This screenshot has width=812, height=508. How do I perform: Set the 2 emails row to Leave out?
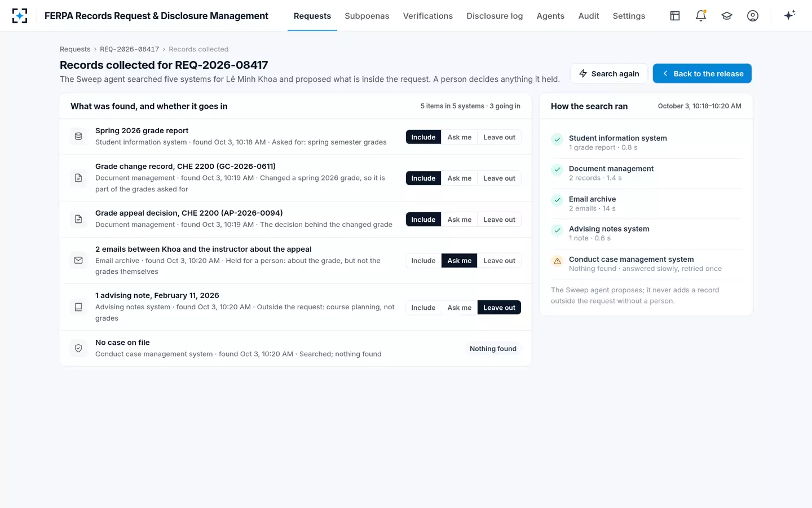coord(499,261)
